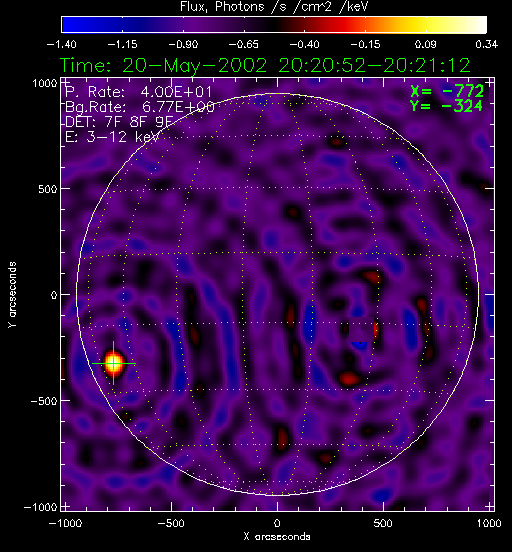Click the green crosshair on the flare

[x=114, y=363]
